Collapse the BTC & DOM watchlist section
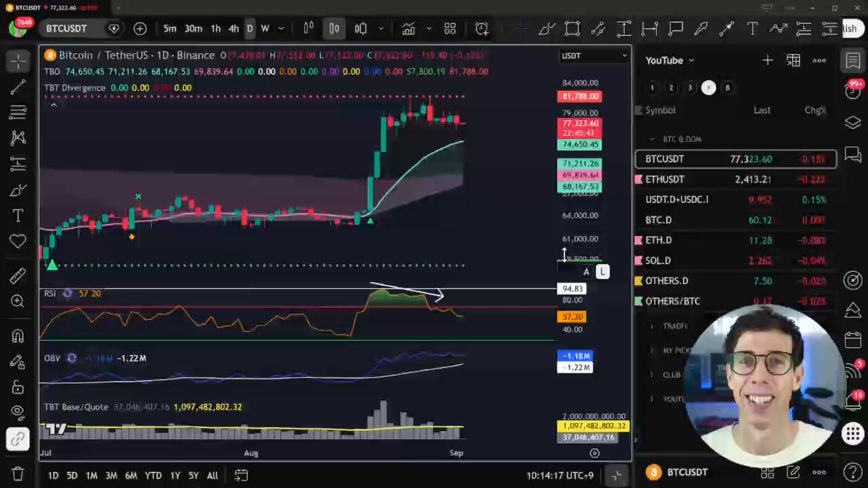This screenshot has width=868, height=488. tap(652, 139)
